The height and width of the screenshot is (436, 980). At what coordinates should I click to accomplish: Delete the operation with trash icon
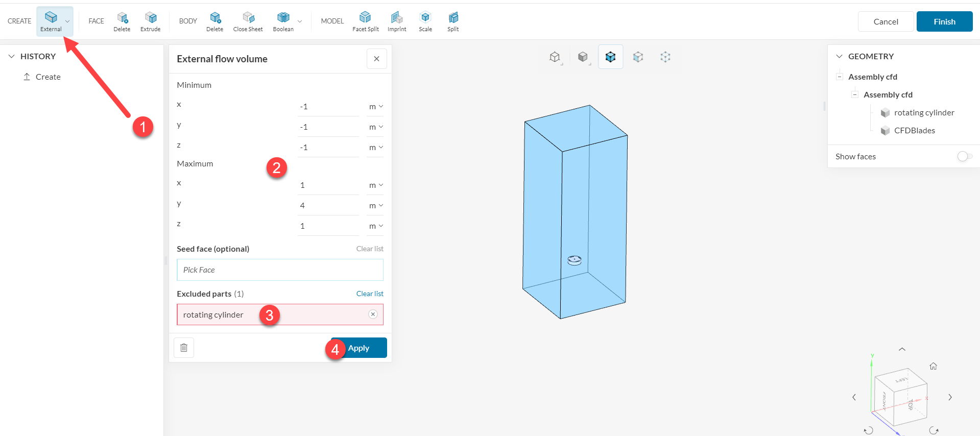click(x=184, y=348)
